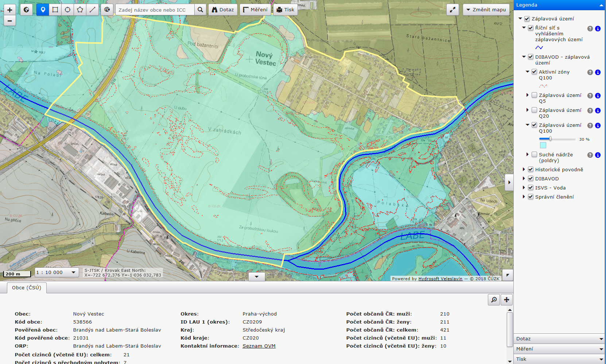Open overview map corner arrow

(x=508, y=275)
